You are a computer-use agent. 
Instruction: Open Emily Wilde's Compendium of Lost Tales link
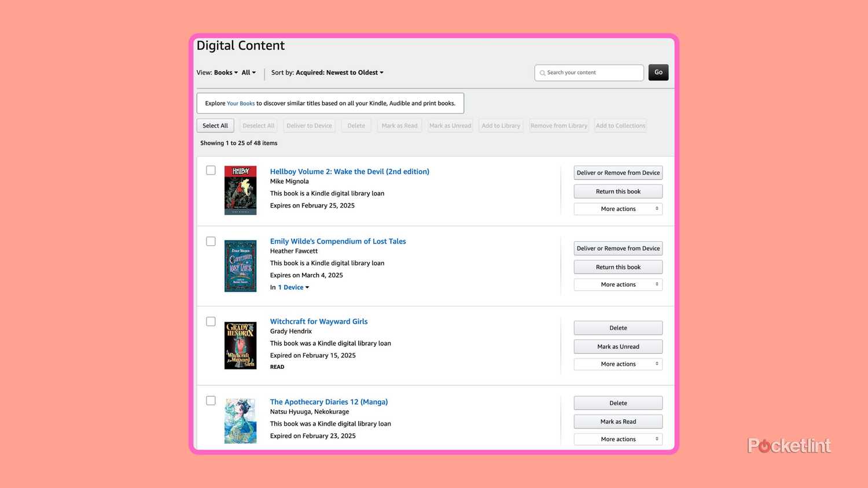[338, 242]
